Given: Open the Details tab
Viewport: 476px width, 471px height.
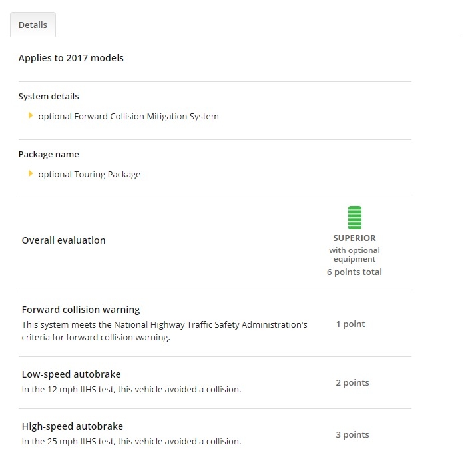Looking at the screenshot, I should pos(33,25).
